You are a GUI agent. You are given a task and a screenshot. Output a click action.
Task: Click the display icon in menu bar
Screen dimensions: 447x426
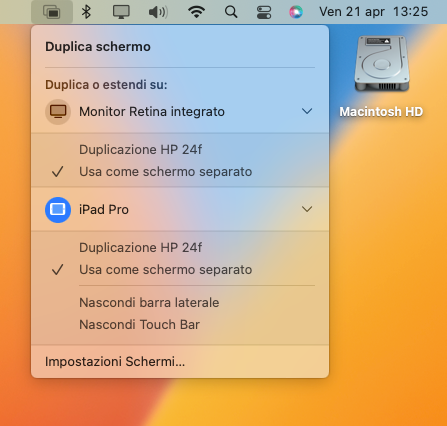tap(121, 12)
